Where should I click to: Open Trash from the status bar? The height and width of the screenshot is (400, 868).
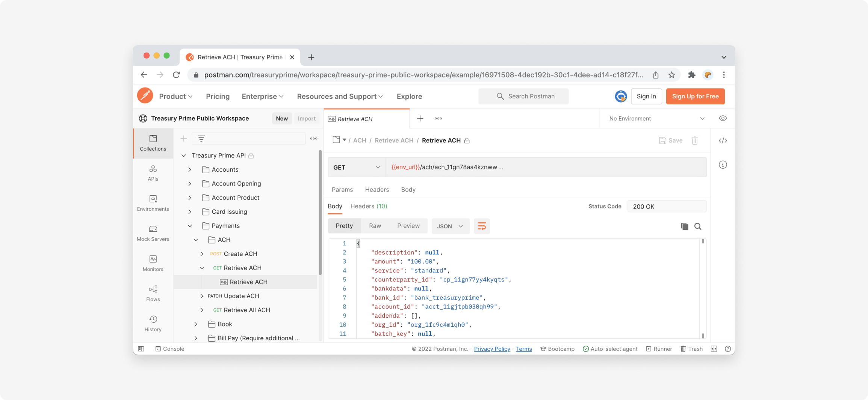691,349
